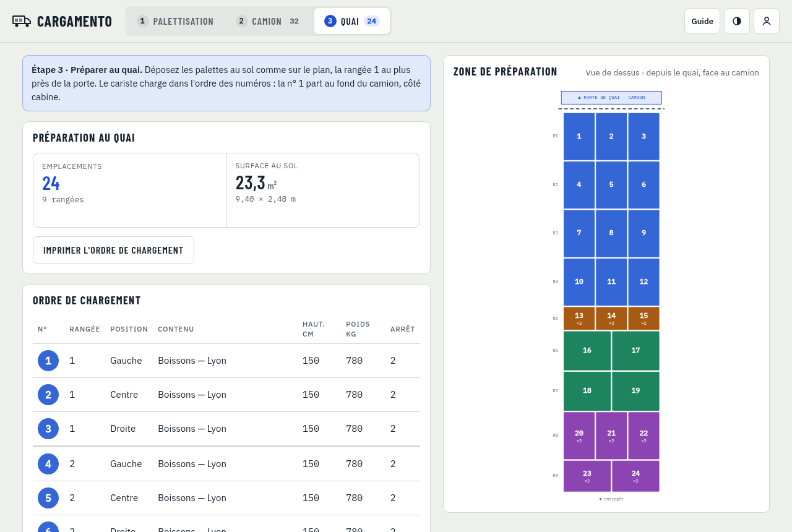The width and height of the screenshot is (792, 532).
Task: Click the Cargamento truck logo icon
Action: pyautogui.click(x=22, y=21)
